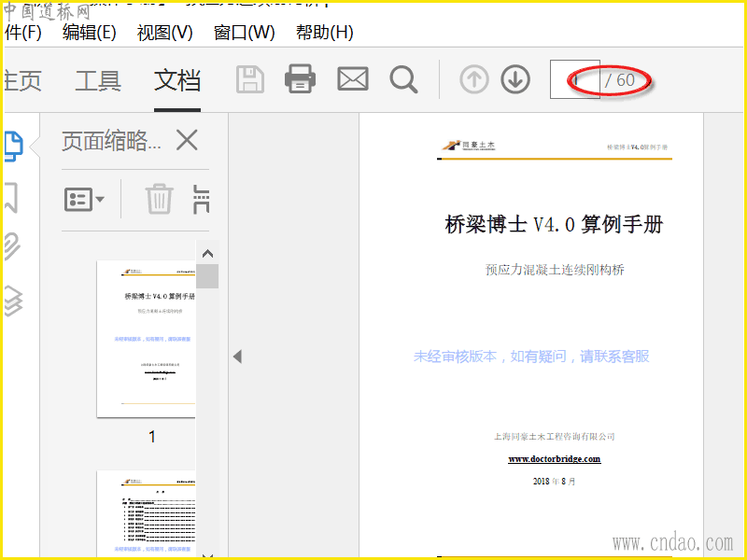Switch to the 文档 tab
The image size is (747, 560).
(x=177, y=80)
